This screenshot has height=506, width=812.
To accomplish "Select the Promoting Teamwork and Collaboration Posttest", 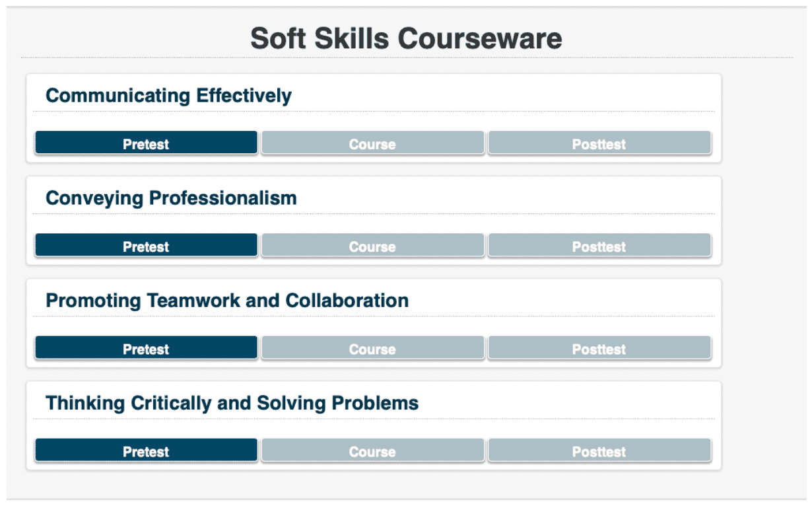I will 599,348.
